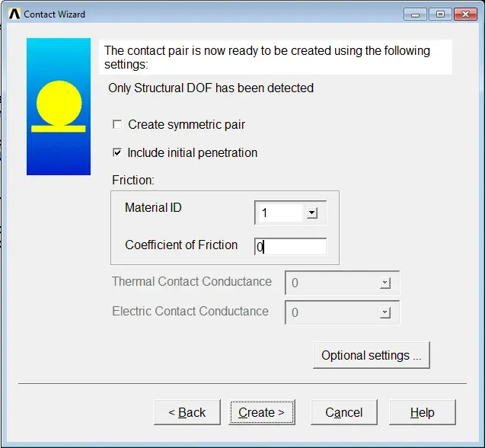Screen dimensions: 485x448
Task: Maximize the Contact Wizard window
Action: [440, 14]
